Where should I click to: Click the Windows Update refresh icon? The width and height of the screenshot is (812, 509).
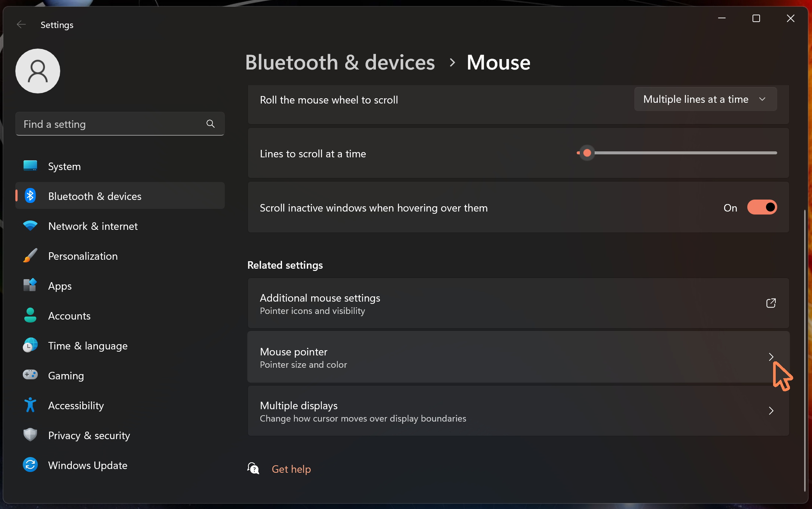[30, 465]
